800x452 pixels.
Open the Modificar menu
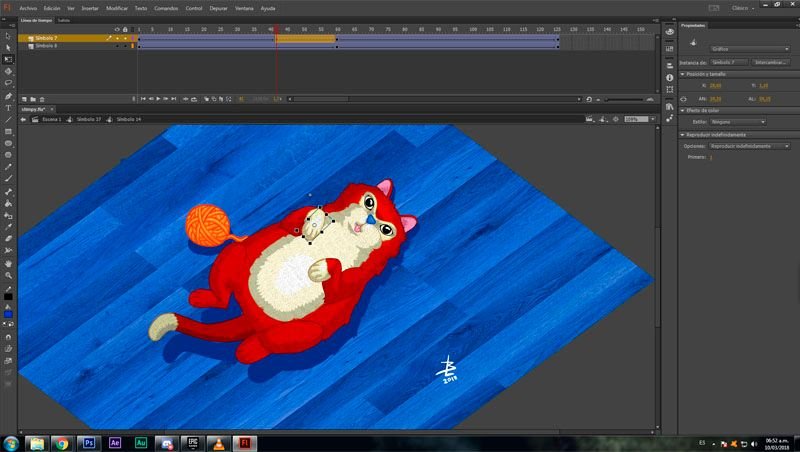click(117, 7)
